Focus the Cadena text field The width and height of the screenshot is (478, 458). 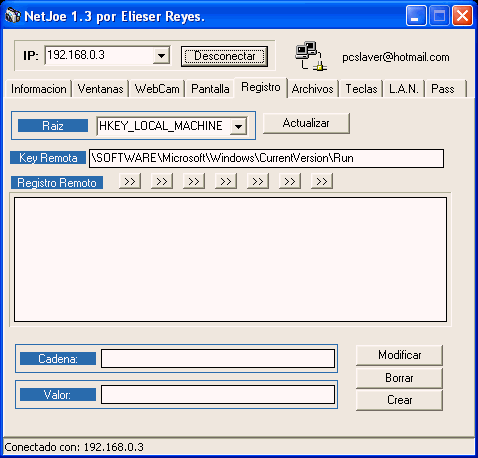point(218,359)
